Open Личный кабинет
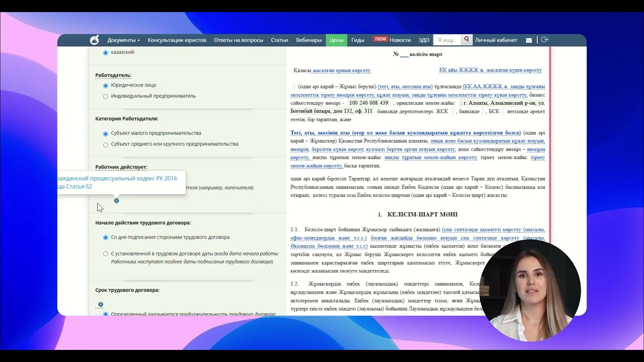 point(496,40)
